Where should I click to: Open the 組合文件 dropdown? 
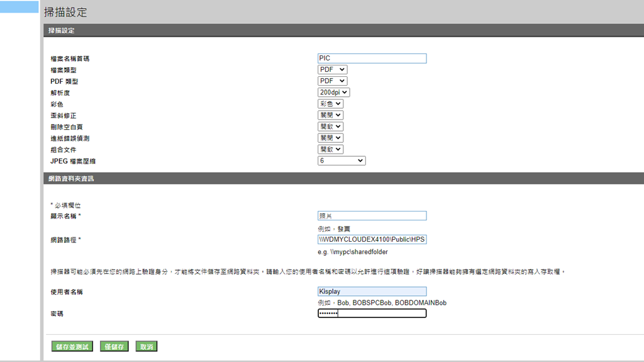point(330,149)
